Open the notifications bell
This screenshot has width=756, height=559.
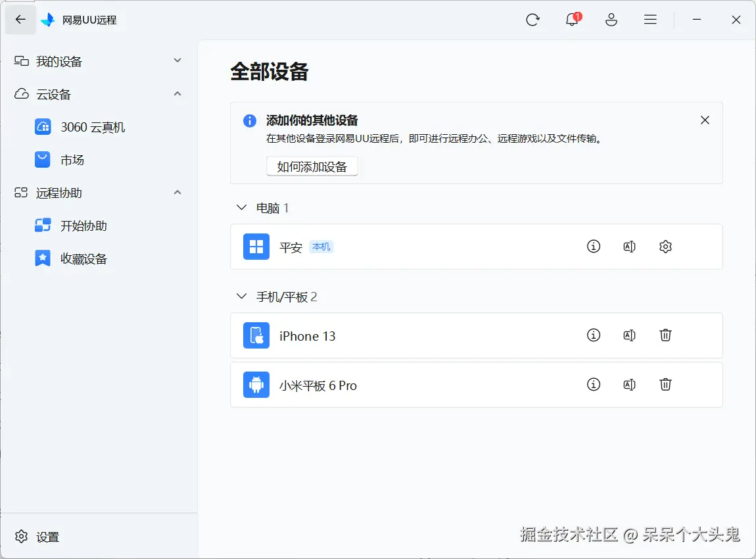click(x=573, y=19)
